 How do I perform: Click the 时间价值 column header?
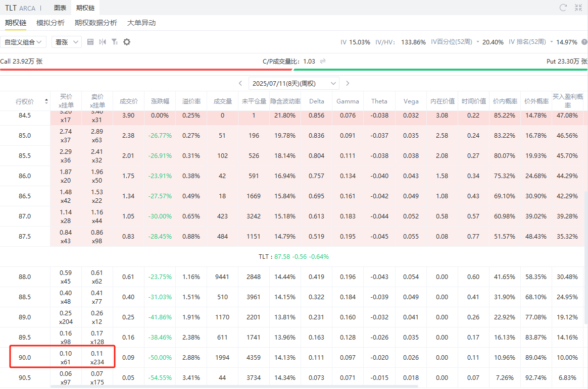(474, 101)
